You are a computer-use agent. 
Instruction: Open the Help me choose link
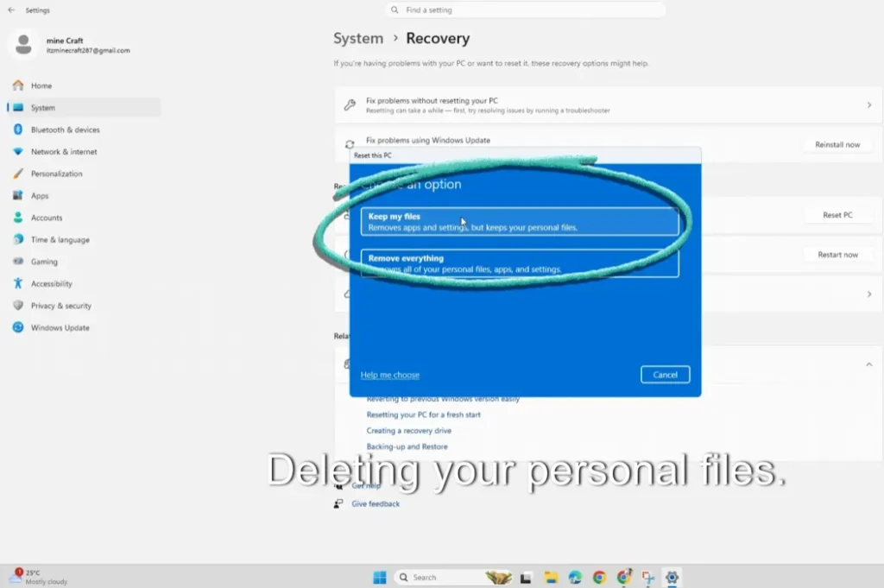[389, 375]
